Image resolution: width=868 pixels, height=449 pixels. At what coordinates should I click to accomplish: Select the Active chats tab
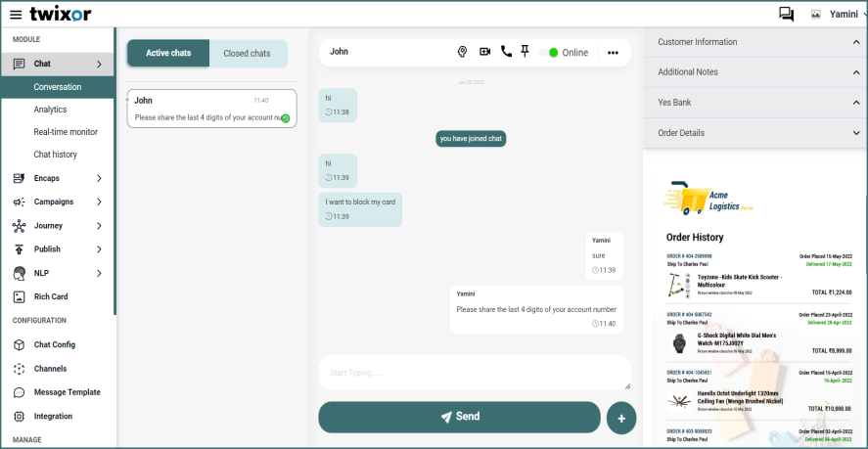168,53
